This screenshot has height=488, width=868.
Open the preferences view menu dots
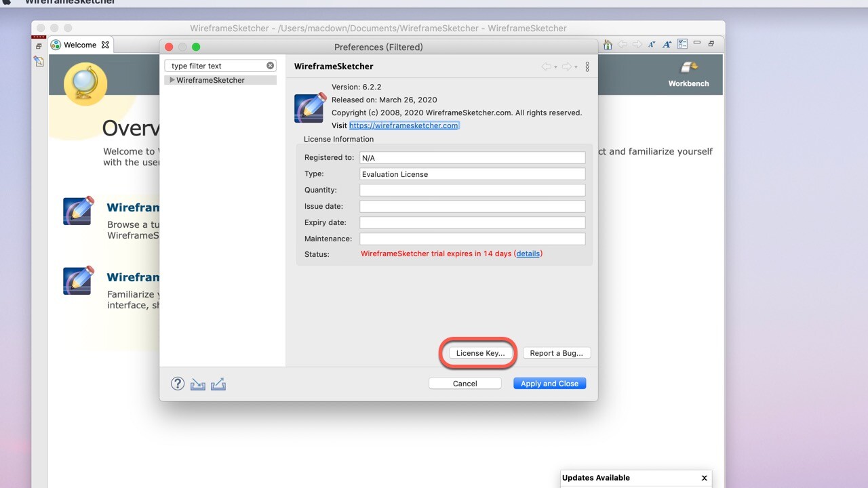point(587,66)
